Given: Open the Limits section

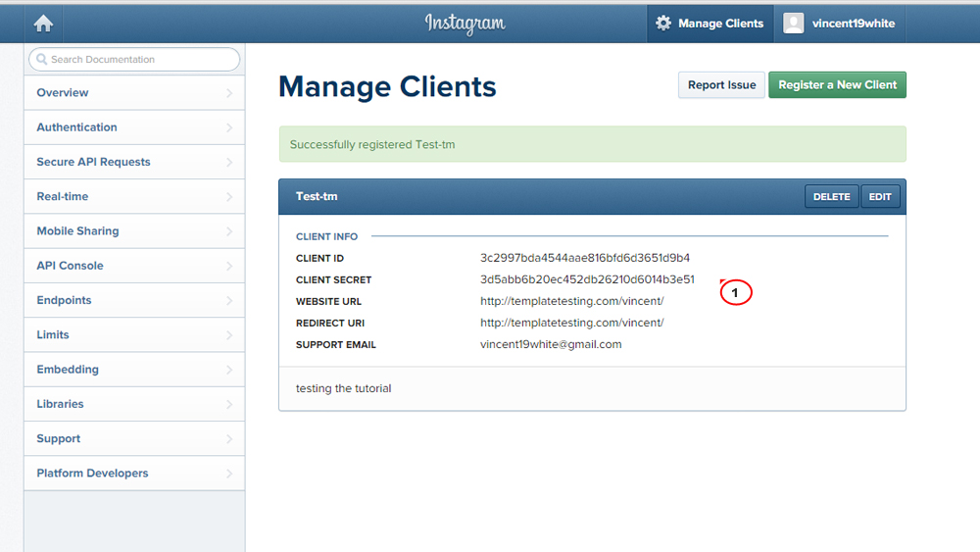Looking at the screenshot, I should [134, 335].
